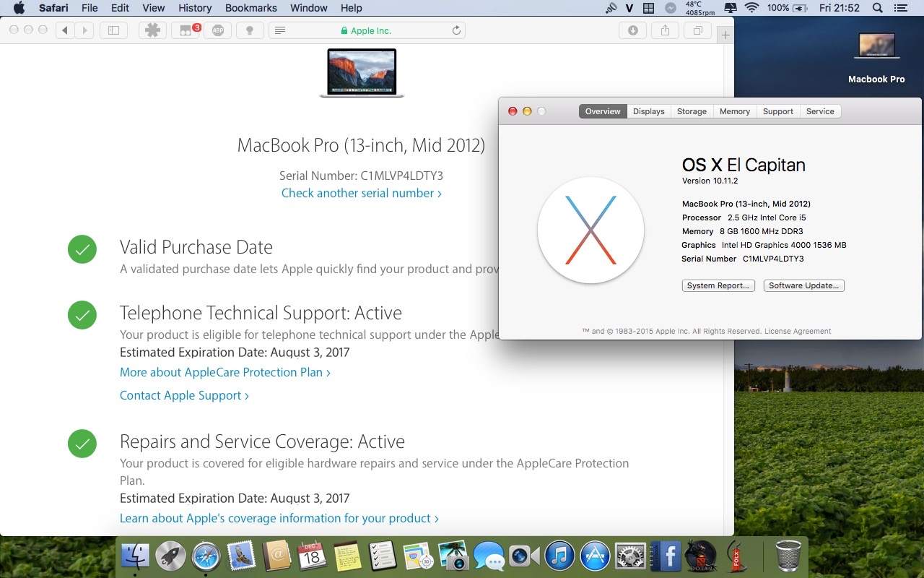Launch Dota 2 from the Dock
The image size is (924, 578).
tap(700, 556)
